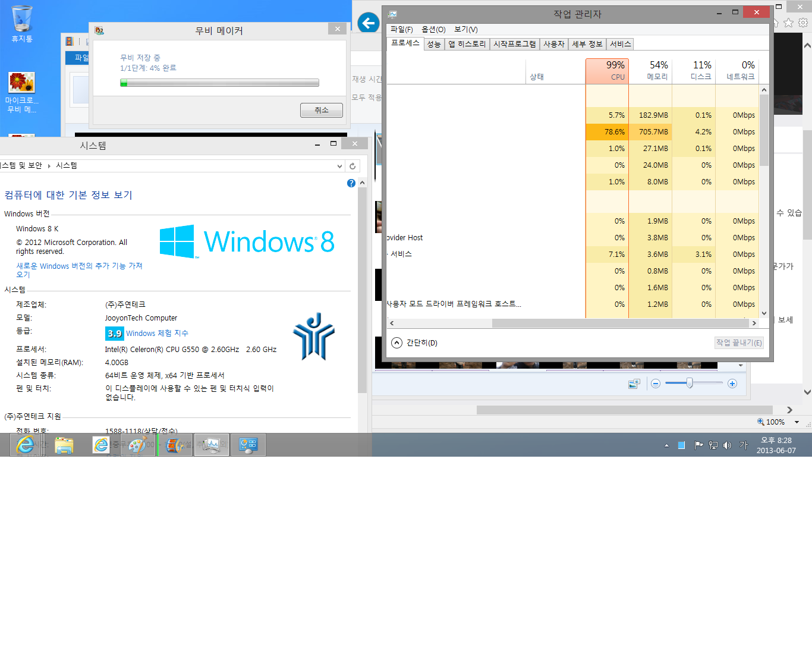Open the help icon in System window
The width and height of the screenshot is (812, 666).
351,183
